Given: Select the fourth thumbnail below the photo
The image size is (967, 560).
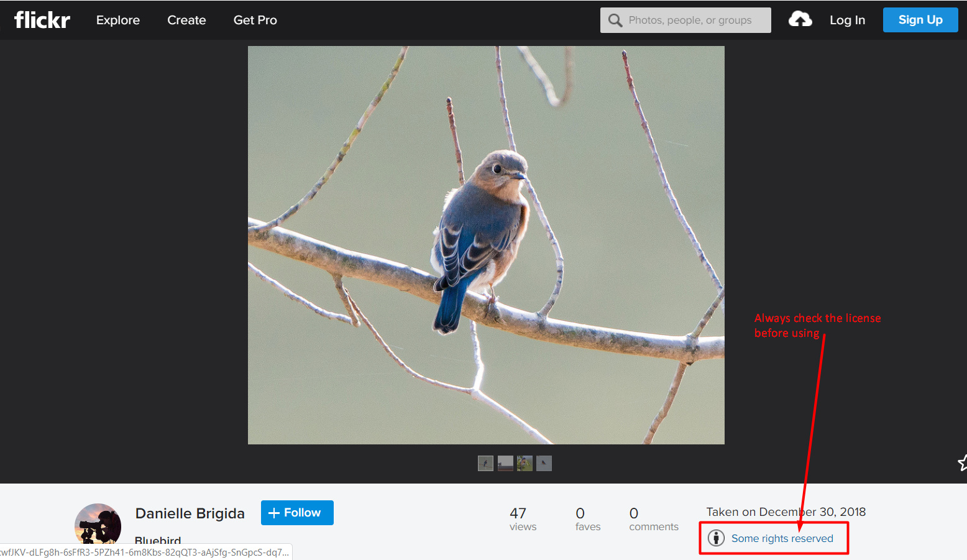Looking at the screenshot, I should point(544,463).
